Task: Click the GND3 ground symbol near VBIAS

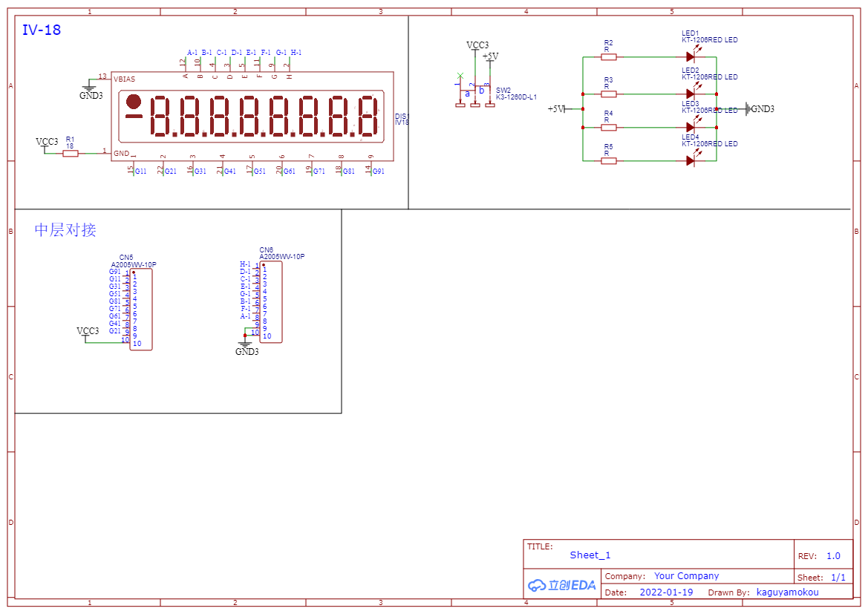Action: point(90,88)
